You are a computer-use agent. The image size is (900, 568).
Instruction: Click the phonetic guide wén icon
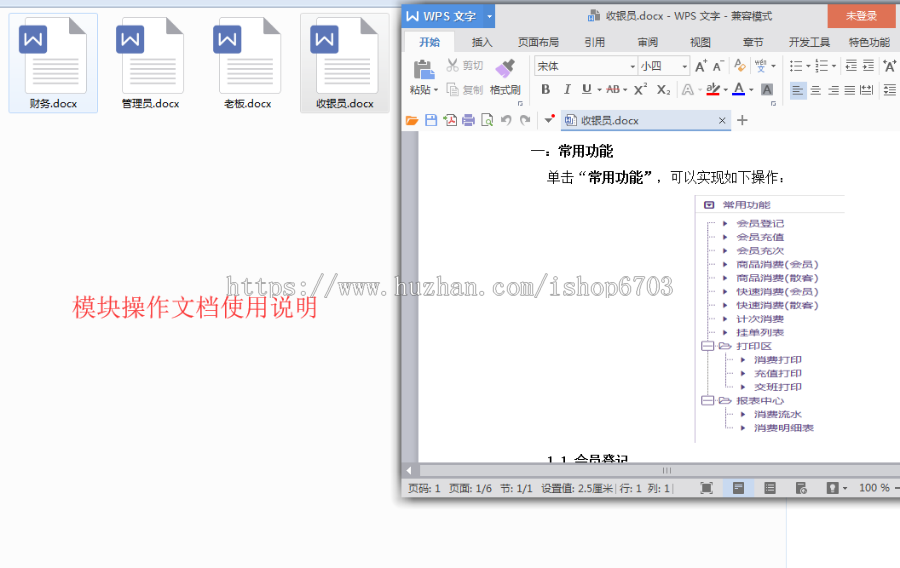pos(761,66)
